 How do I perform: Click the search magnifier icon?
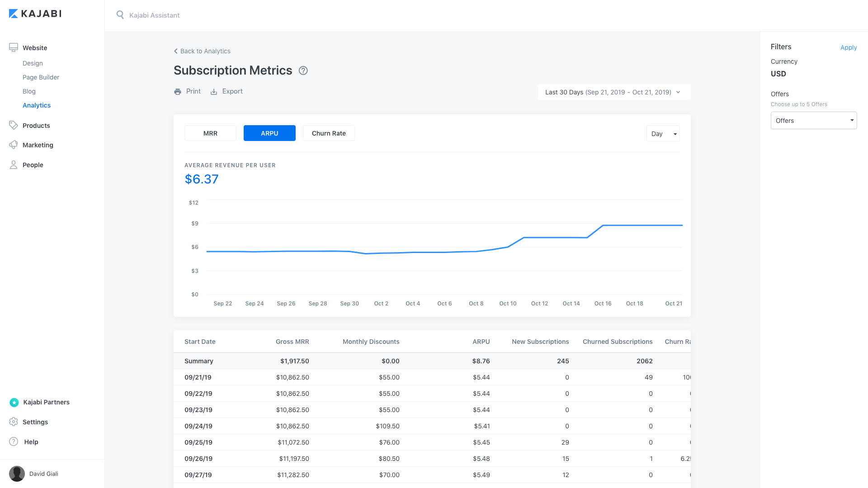[120, 15]
